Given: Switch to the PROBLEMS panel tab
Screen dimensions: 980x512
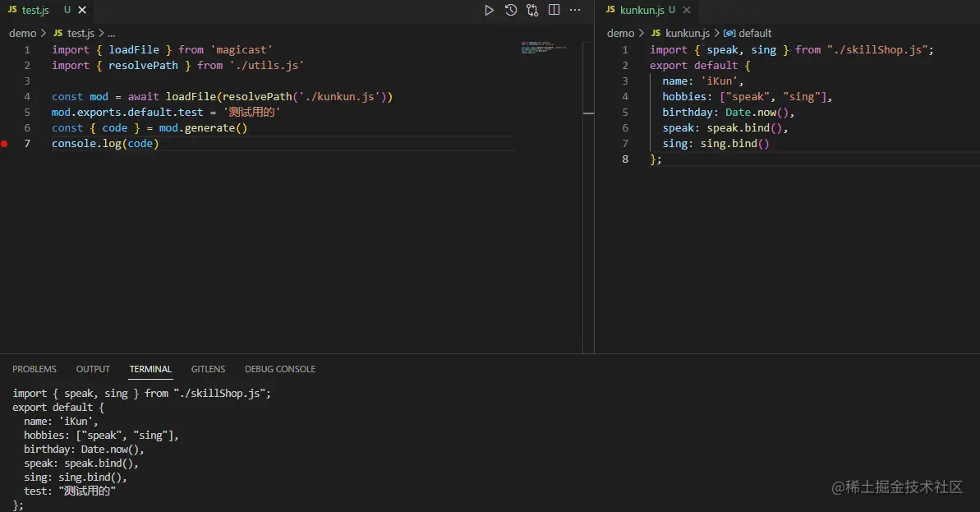Looking at the screenshot, I should click(x=35, y=369).
